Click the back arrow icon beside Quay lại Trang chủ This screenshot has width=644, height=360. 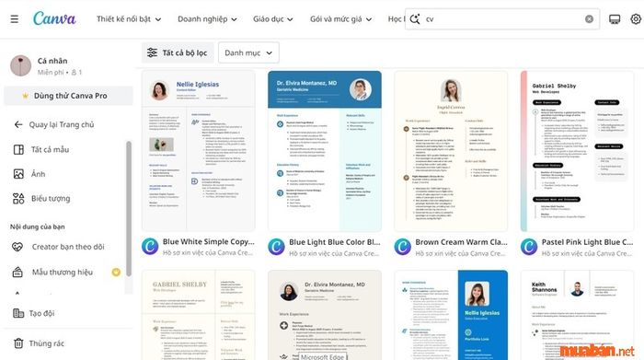tap(18, 124)
